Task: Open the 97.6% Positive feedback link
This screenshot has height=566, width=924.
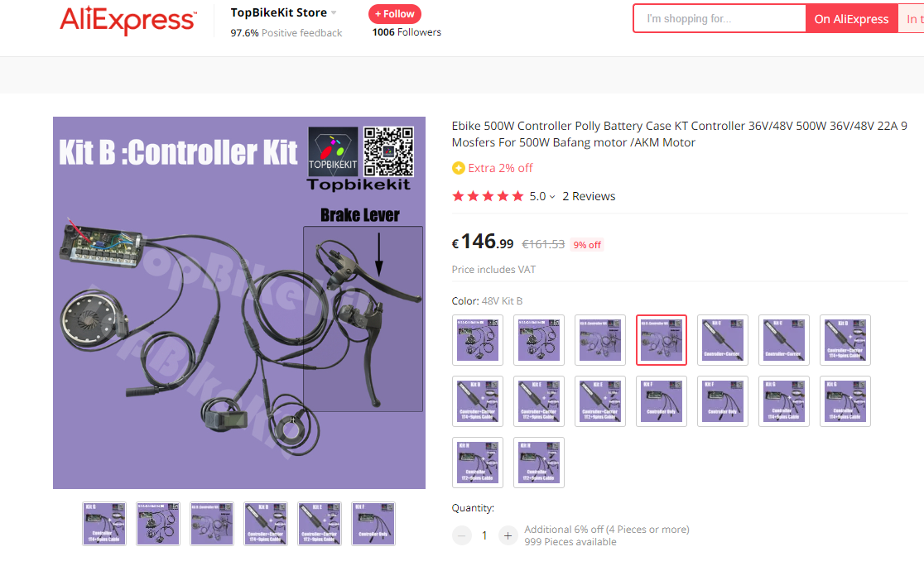Action: point(286,33)
